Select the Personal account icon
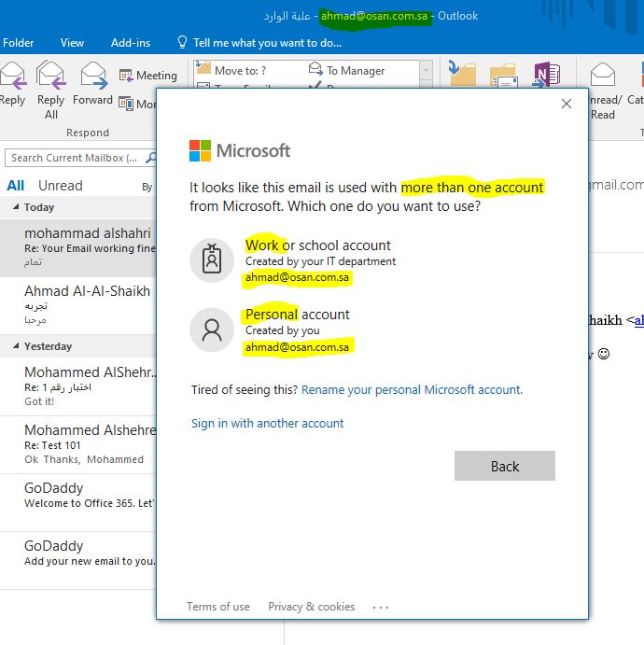Image resolution: width=644 pixels, height=645 pixels. click(212, 330)
